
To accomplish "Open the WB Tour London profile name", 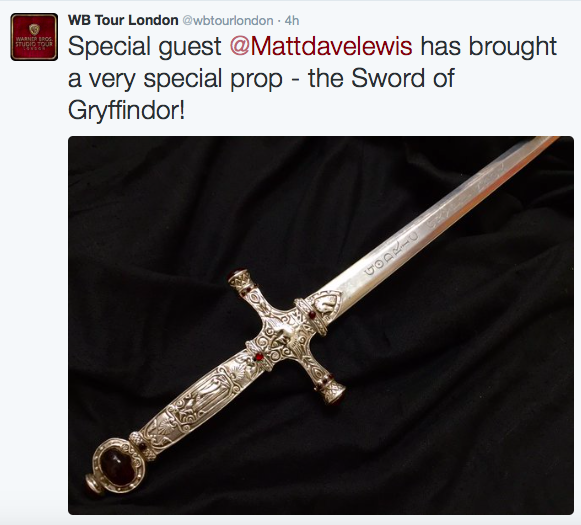I will 123,20.
